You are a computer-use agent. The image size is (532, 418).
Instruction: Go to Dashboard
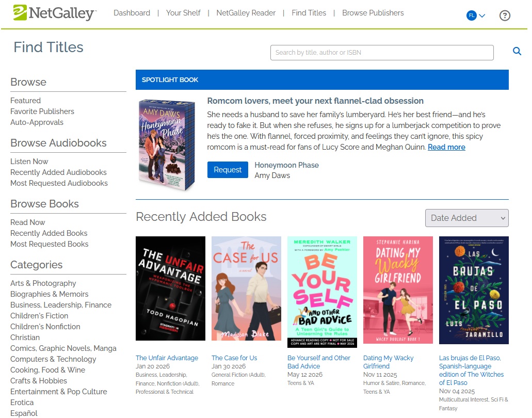(132, 13)
